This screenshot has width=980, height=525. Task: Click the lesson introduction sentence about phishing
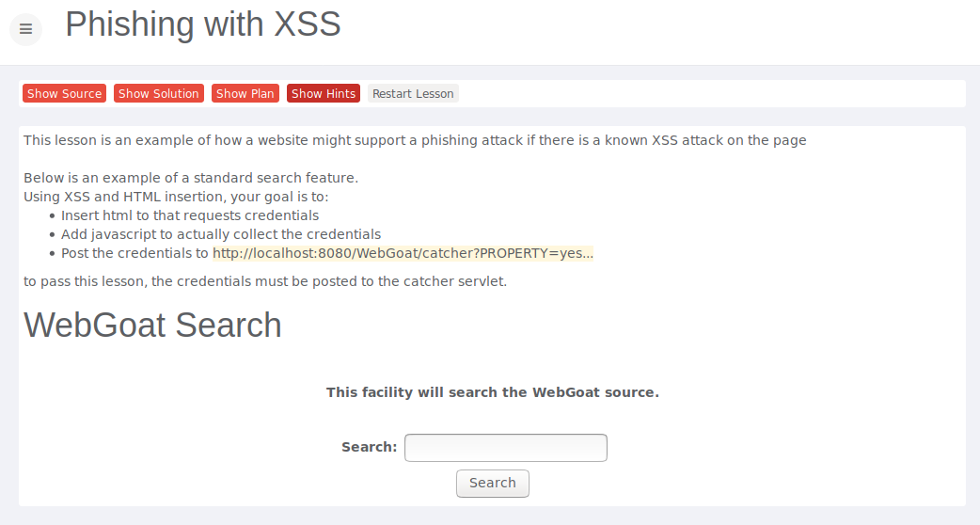(x=415, y=140)
